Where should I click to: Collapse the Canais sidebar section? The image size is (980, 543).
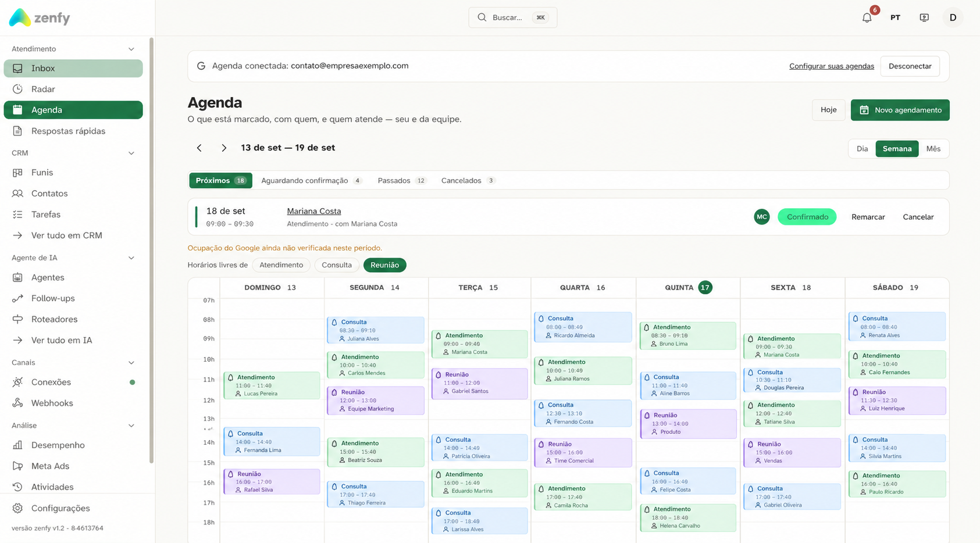click(x=131, y=362)
